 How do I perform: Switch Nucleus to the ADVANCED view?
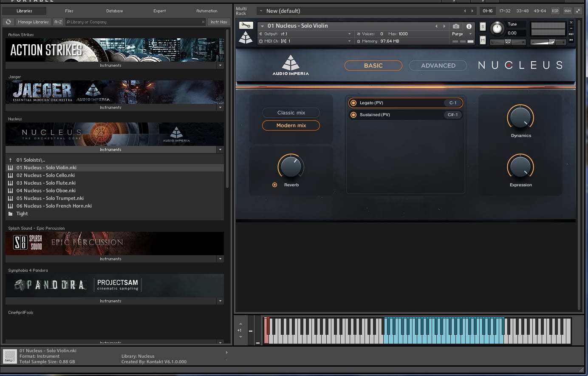[438, 66]
